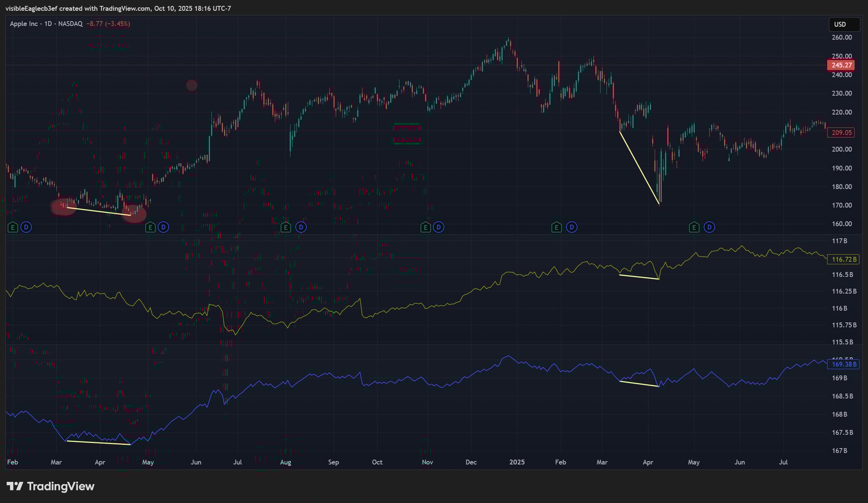
Task: Select the steep yellow trendline in April 2025
Action: pos(639,168)
